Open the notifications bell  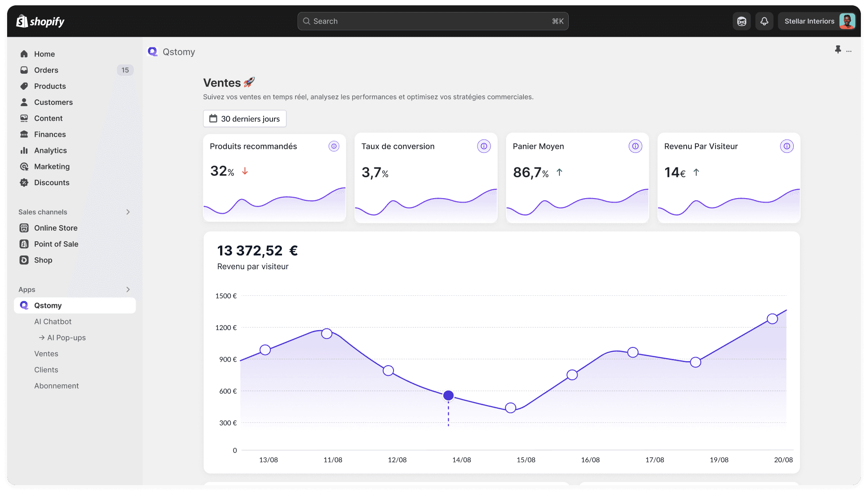[764, 21]
